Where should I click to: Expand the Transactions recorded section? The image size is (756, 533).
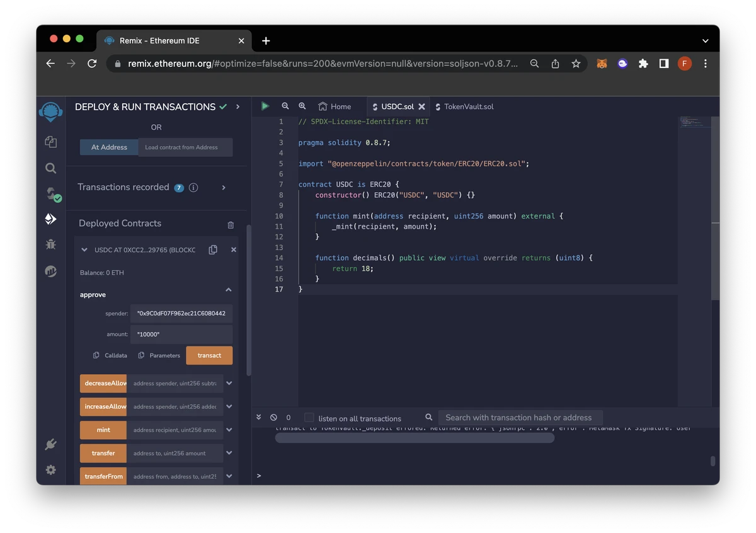(x=224, y=187)
